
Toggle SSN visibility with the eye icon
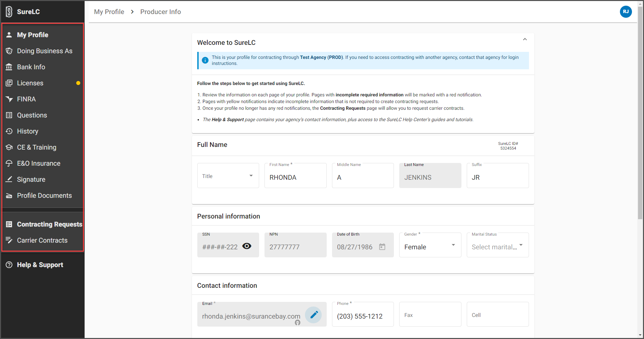coord(247,246)
